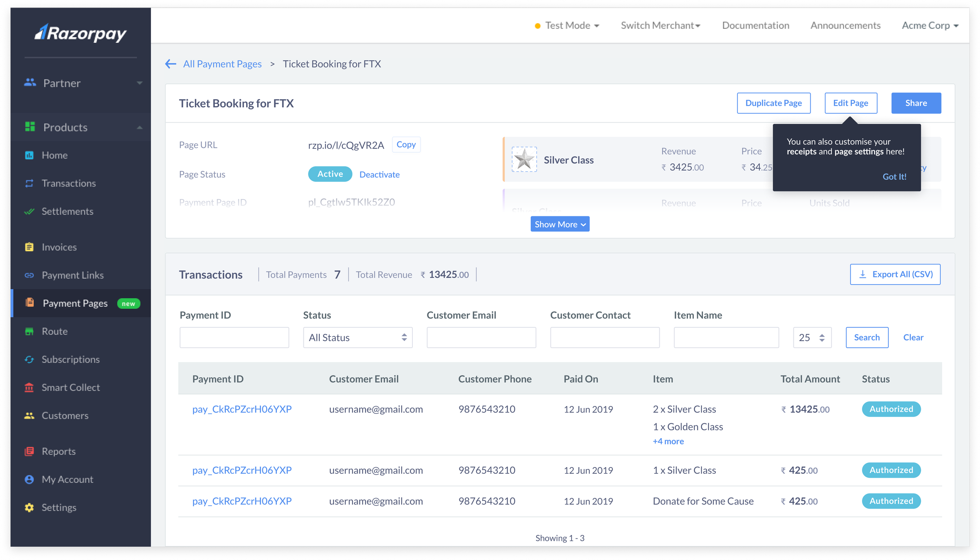Open the All Status filter dropdown

pos(358,337)
